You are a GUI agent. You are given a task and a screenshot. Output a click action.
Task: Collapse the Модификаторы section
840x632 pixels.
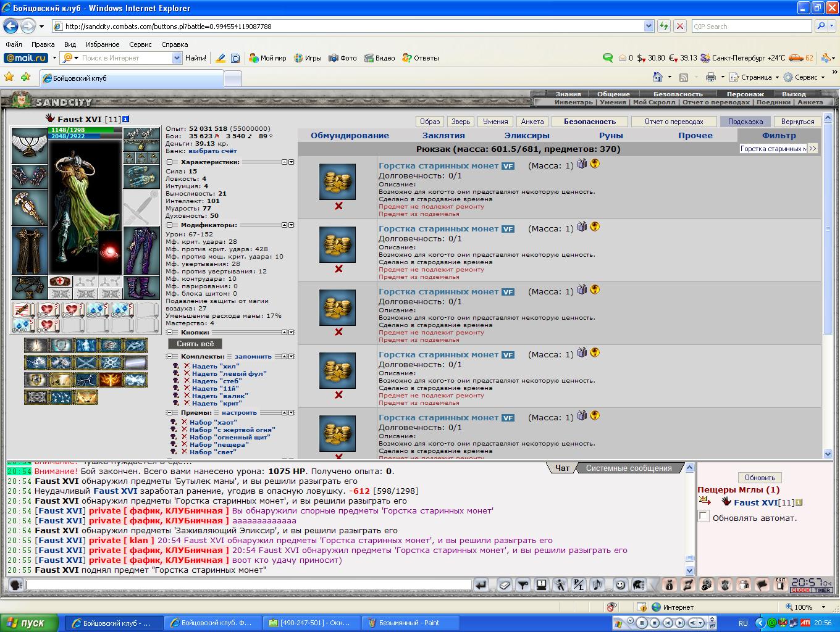[170, 225]
